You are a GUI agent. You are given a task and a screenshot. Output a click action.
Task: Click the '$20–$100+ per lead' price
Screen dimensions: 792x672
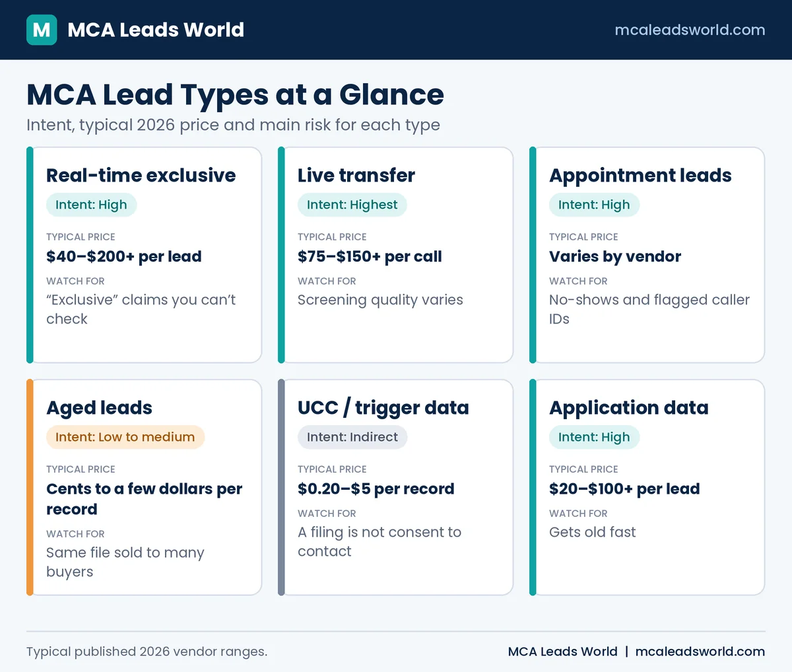(x=624, y=488)
